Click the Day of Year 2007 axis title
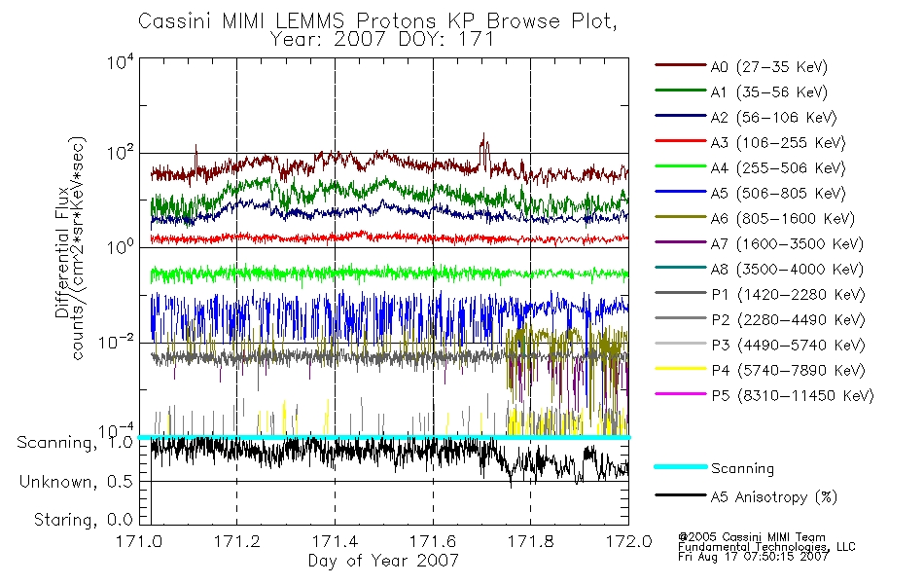Screen dimensions: 924x584 383,561
